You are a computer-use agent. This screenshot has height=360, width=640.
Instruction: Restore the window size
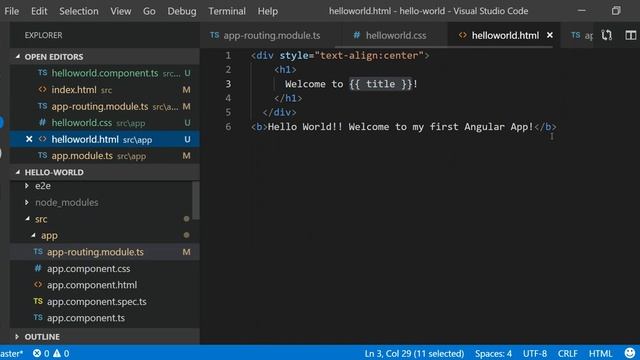point(616,11)
